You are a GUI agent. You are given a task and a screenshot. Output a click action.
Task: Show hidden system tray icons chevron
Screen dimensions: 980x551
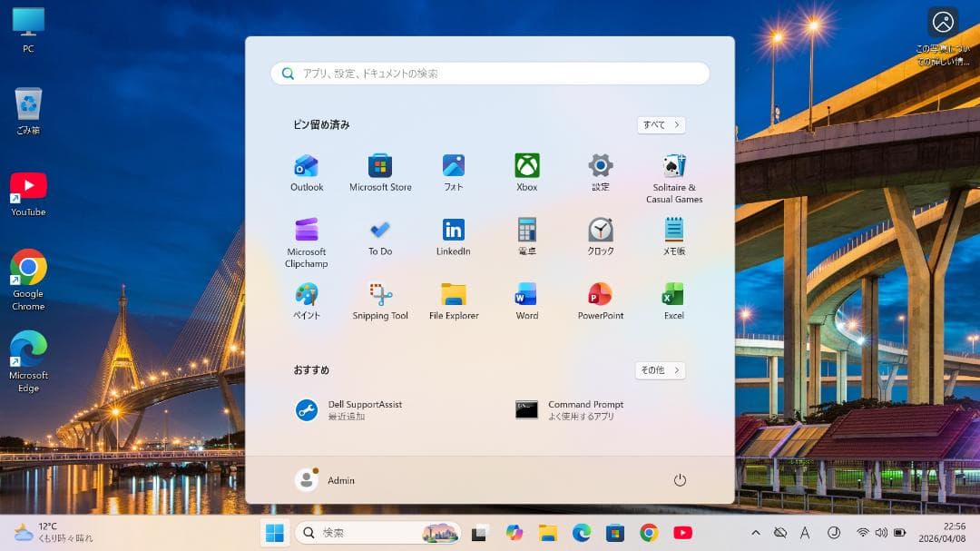(756, 533)
